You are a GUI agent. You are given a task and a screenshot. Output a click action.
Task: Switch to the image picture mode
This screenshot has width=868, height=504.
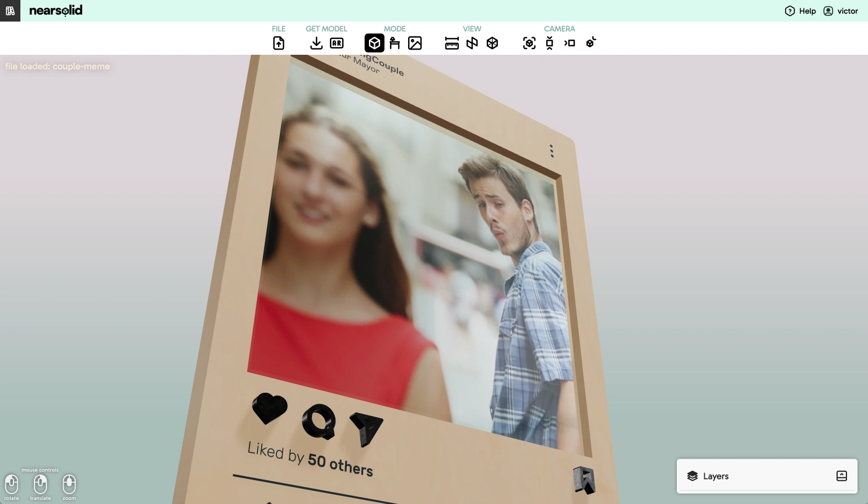click(415, 43)
